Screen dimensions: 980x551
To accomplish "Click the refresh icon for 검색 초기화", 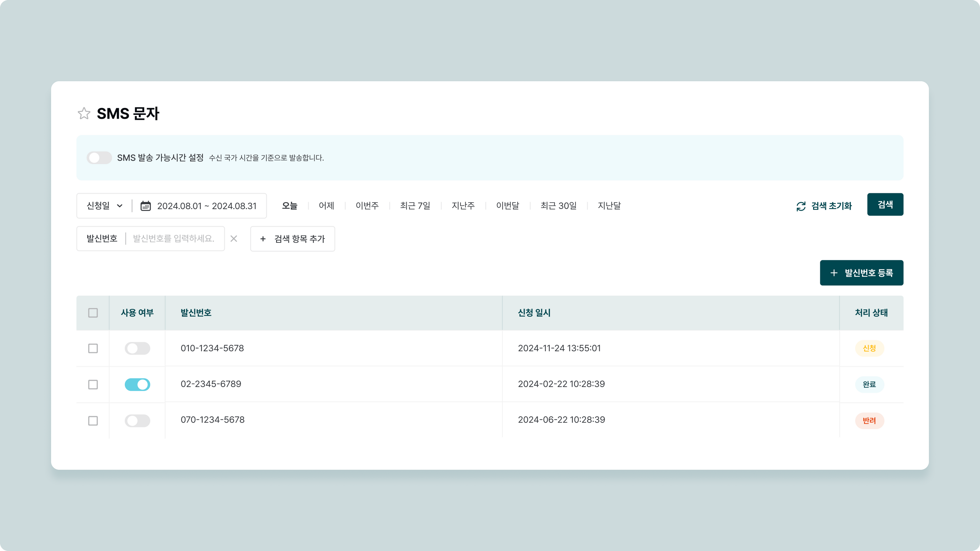I will point(801,206).
